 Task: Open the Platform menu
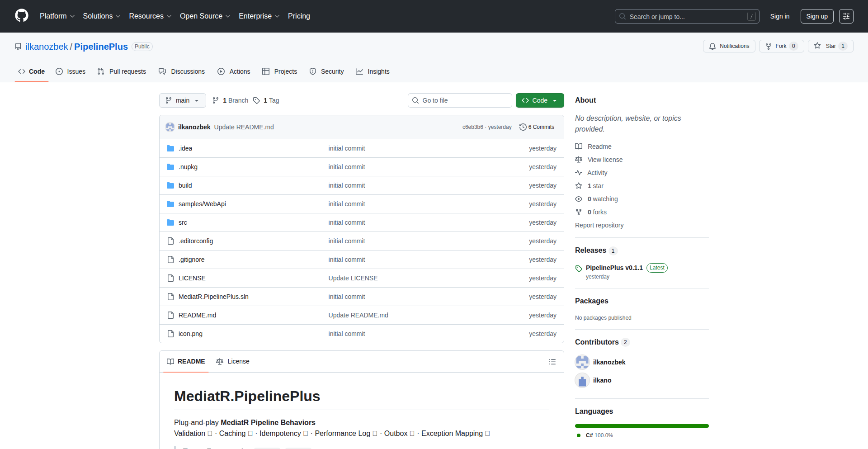click(x=57, y=16)
